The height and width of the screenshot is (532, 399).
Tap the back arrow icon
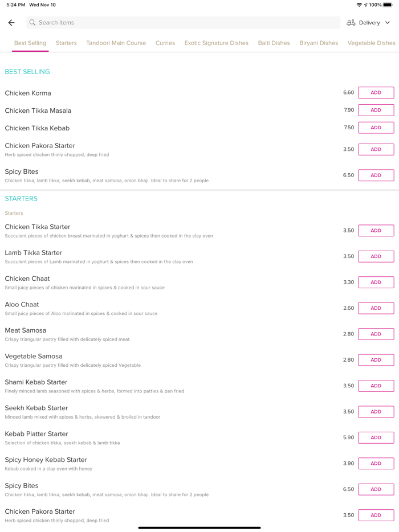(x=11, y=23)
